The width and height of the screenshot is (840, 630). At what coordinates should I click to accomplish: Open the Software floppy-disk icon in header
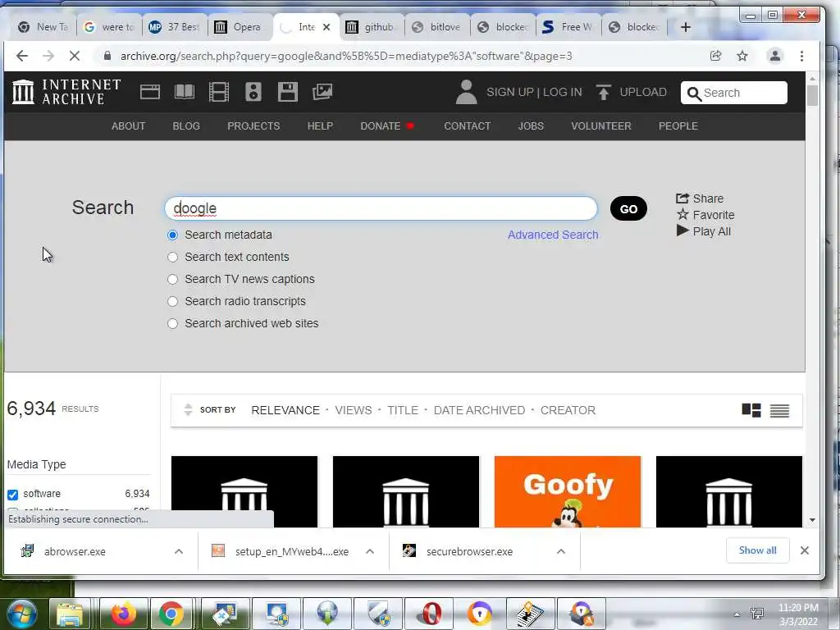288,92
